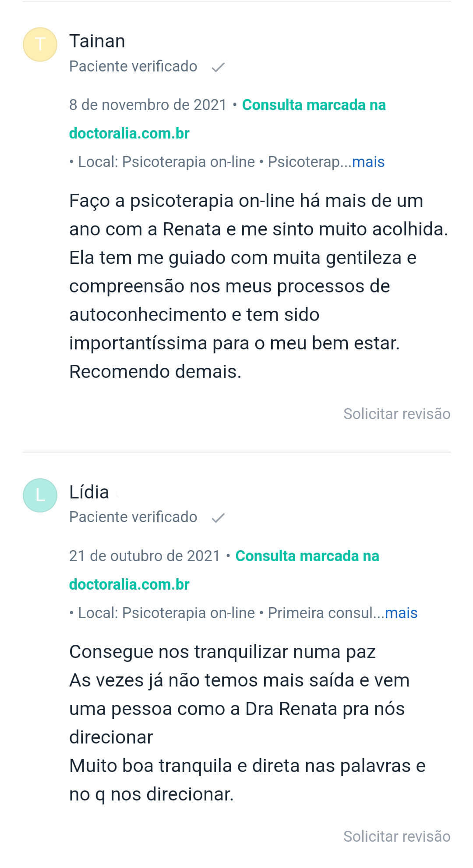The width and height of the screenshot is (473, 868).
Task: Select the reviewer name Lídia
Action: pos(89,492)
